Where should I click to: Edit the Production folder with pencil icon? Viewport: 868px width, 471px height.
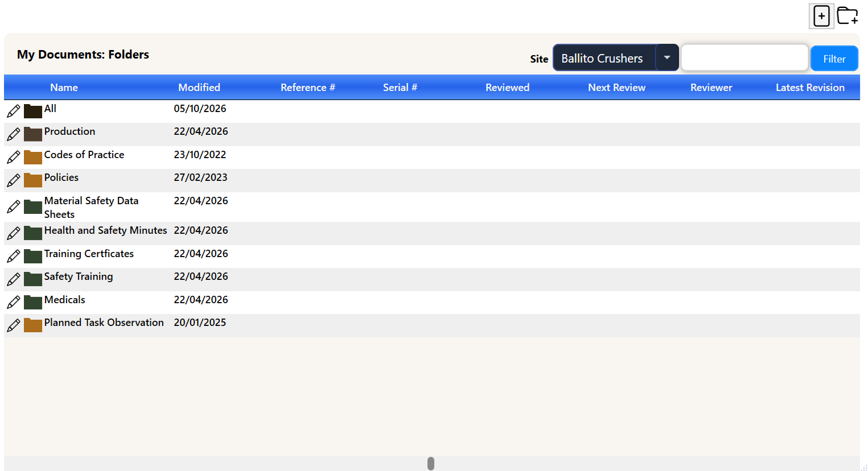pos(14,134)
